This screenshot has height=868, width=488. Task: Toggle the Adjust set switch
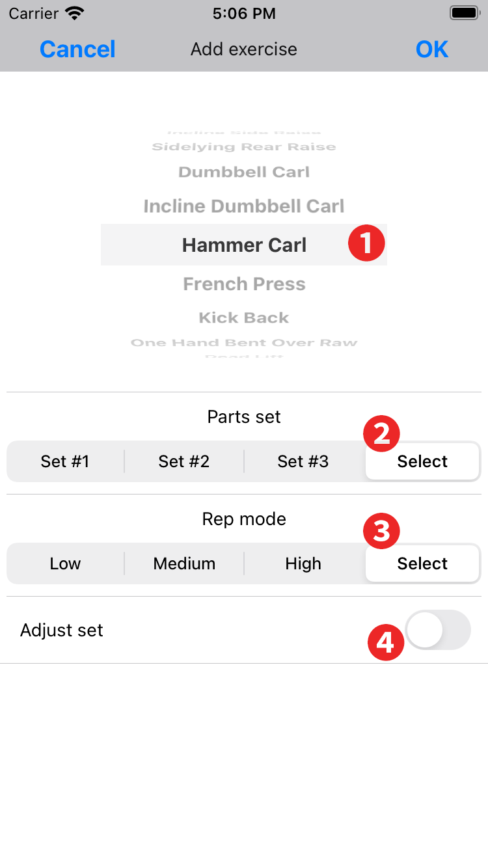click(x=437, y=630)
